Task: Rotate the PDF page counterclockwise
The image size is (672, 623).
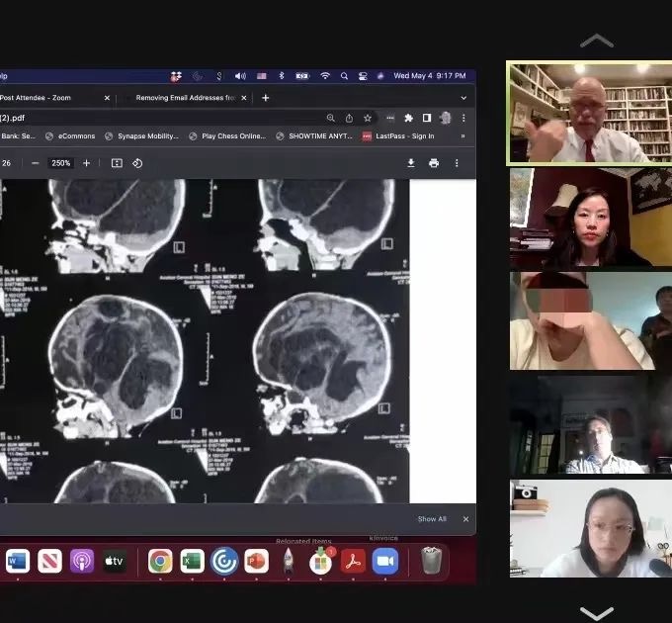Action: 137,163
